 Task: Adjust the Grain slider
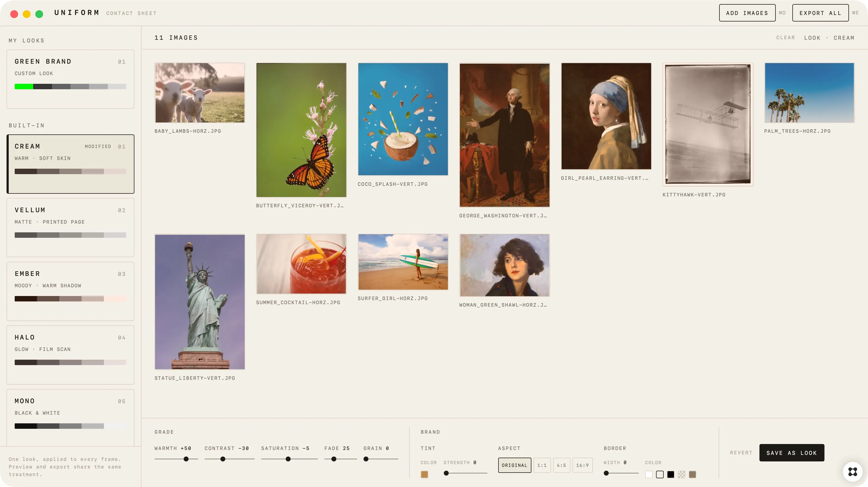pyautogui.click(x=381, y=459)
